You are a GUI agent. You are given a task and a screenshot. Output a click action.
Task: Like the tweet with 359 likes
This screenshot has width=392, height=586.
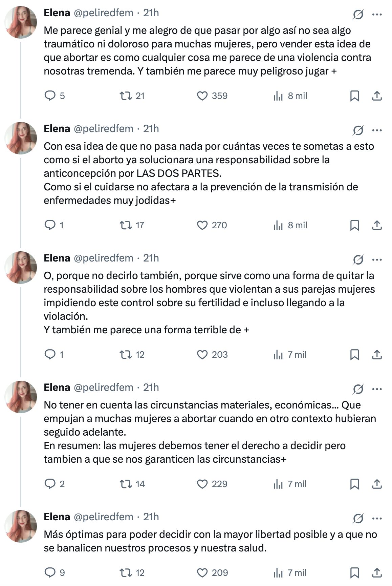(202, 96)
